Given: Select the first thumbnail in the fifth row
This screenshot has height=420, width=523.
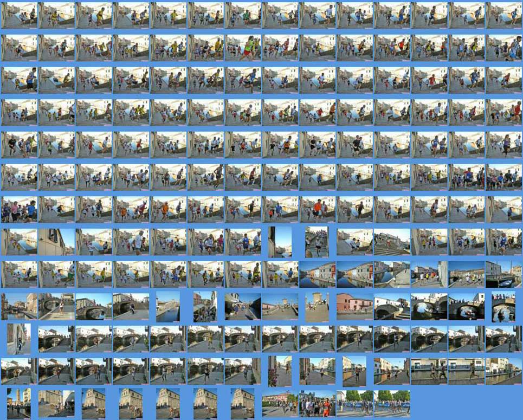Looking at the screenshot, I should pos(20,145).
